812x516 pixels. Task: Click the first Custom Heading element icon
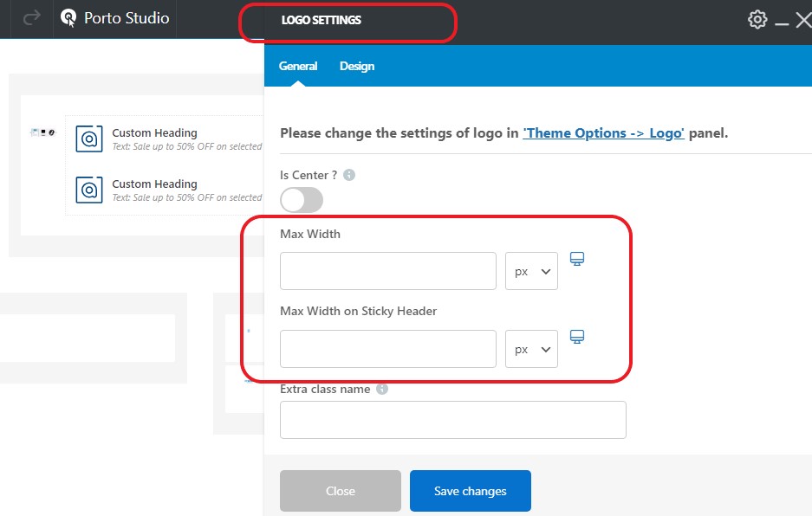(89, 139)
